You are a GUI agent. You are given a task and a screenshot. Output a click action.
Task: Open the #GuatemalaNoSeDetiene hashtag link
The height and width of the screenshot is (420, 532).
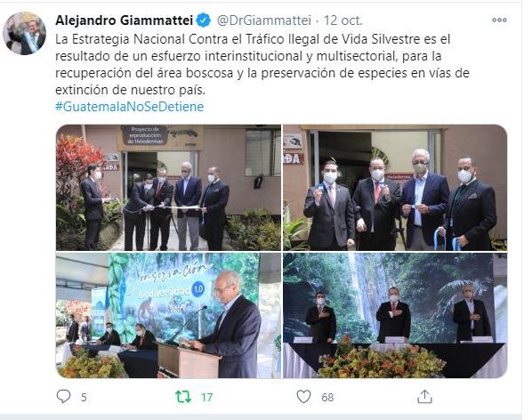tap(129, 107)
